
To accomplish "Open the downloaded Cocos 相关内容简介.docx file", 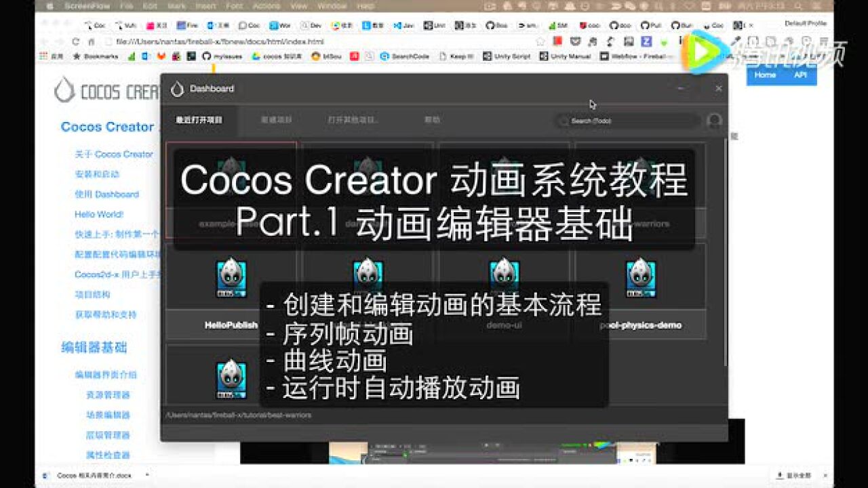I will [x=88, y=475].
